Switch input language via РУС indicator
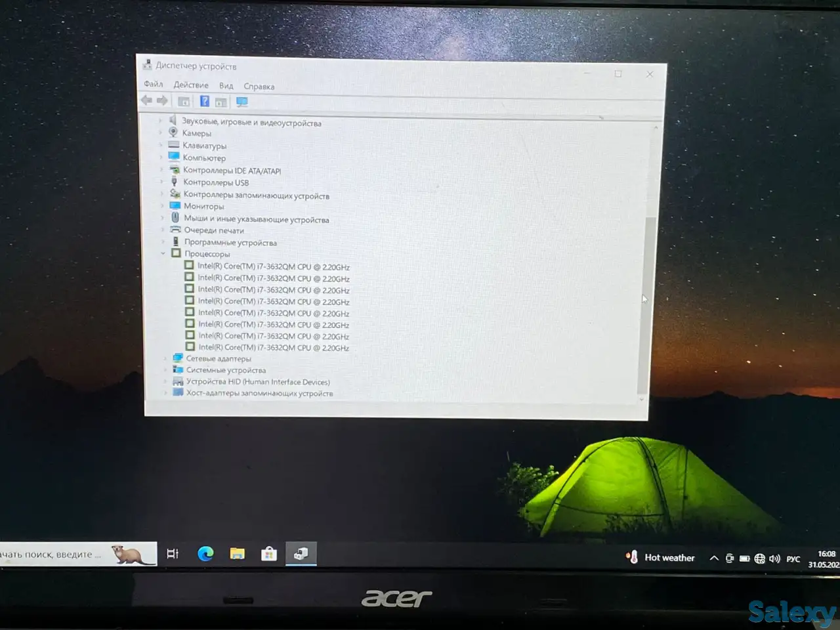Viewport: 840px width, 630px height. coord(793,559)
